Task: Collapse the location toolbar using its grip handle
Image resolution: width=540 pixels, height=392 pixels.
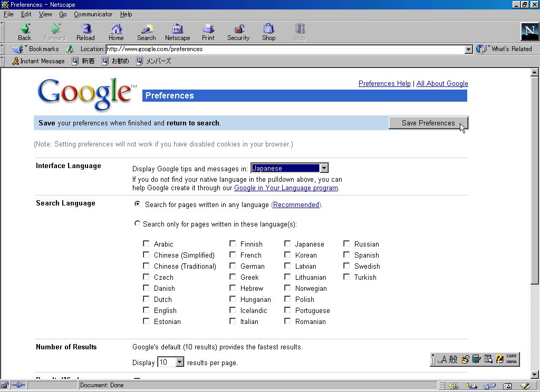Action: click(x=2, y=49)
